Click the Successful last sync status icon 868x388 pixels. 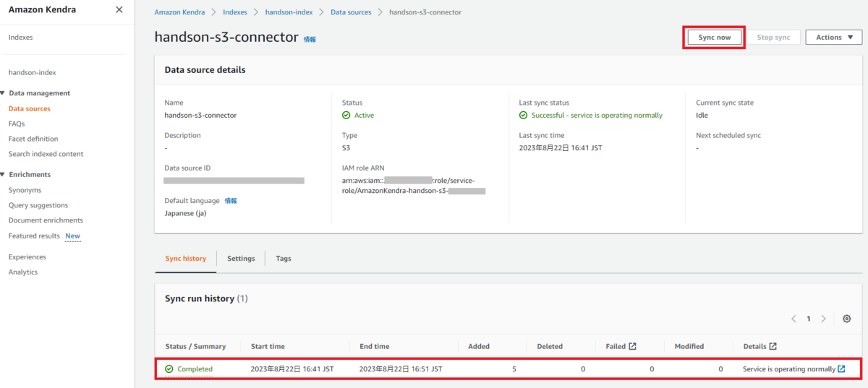coord(524,115)
